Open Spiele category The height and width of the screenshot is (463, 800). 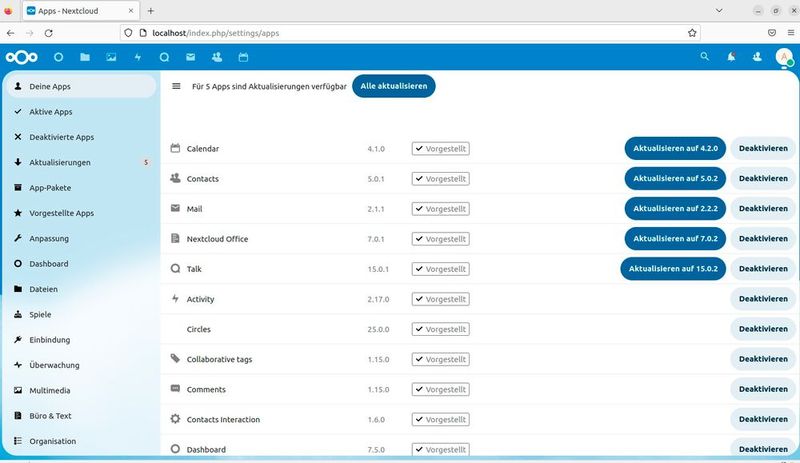click(82, 314)
